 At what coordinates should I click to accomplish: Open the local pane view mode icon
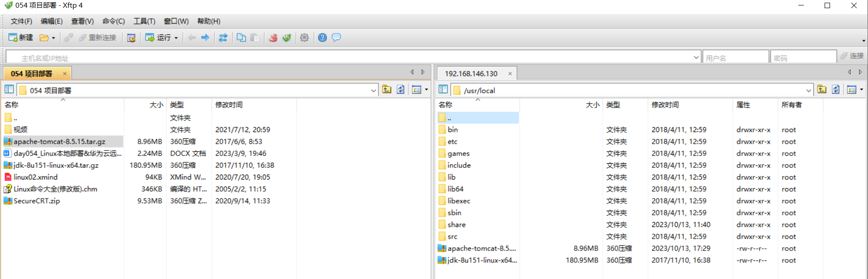(417, 90)
